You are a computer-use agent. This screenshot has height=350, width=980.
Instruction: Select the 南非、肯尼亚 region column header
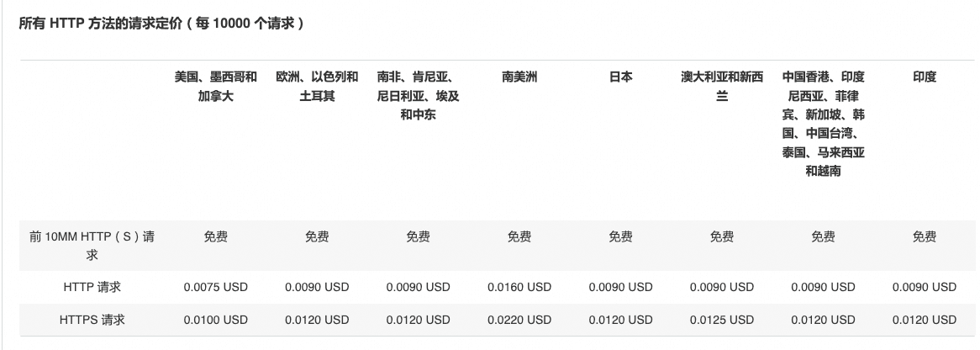tap(418, 96)
